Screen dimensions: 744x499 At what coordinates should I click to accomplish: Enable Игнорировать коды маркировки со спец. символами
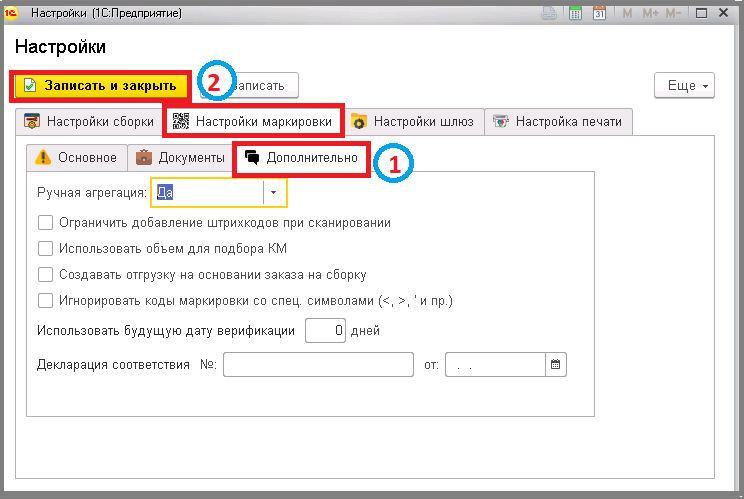[x=46, y=301]
